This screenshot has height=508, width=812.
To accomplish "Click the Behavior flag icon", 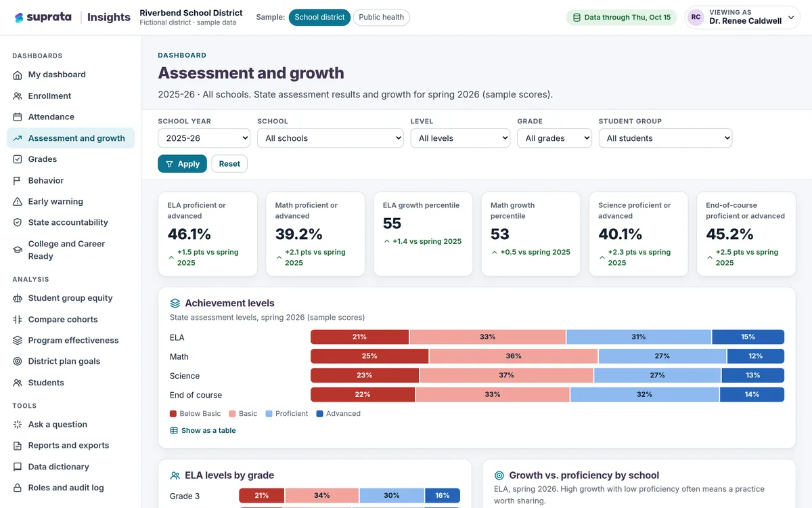I will [18, 181].
